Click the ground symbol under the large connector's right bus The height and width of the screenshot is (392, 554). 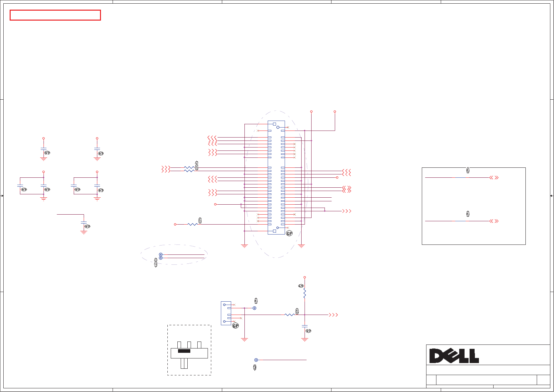[301, 246]
